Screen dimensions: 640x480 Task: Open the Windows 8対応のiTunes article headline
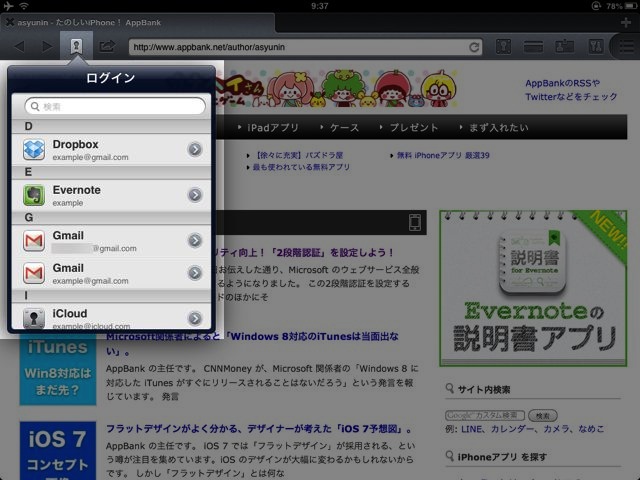pyautogui.click(x=252, y=343)
